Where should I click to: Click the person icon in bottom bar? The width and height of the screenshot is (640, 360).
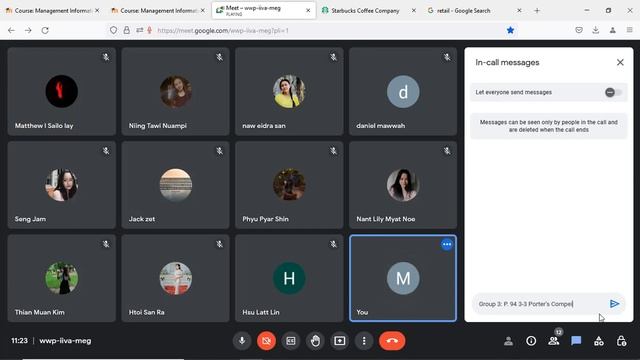[508, 341]
